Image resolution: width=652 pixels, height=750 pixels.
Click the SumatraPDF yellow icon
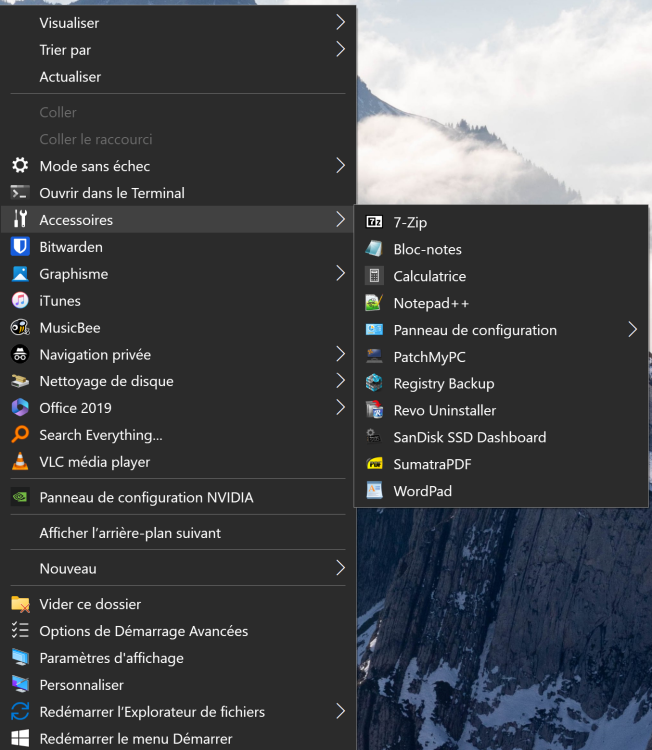pyautogui.click(x=374, y=464)
